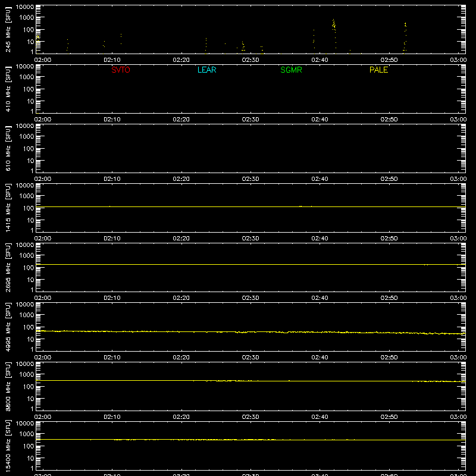The height and width of the screenshot is (476, 476).
Task: Click the yellow PALE station label
Action: [x=378, y=70]
